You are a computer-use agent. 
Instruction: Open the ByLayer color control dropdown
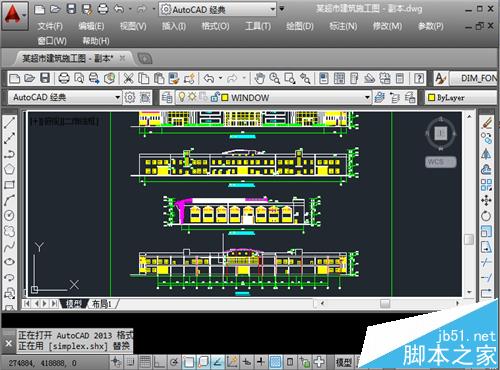click(x=462, y=97)
